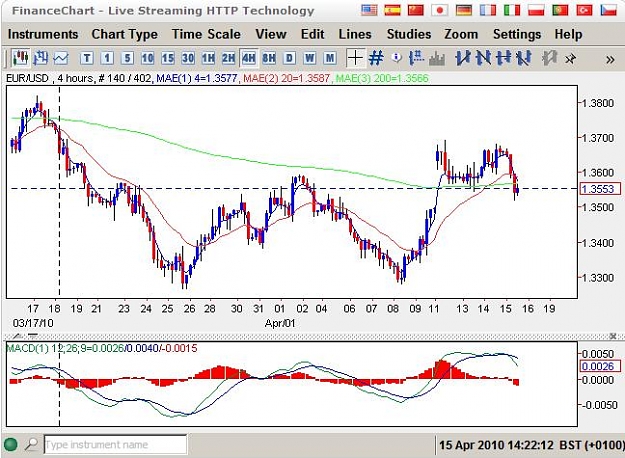
Task: Select the line chart type icon
Action: point(61,58)
